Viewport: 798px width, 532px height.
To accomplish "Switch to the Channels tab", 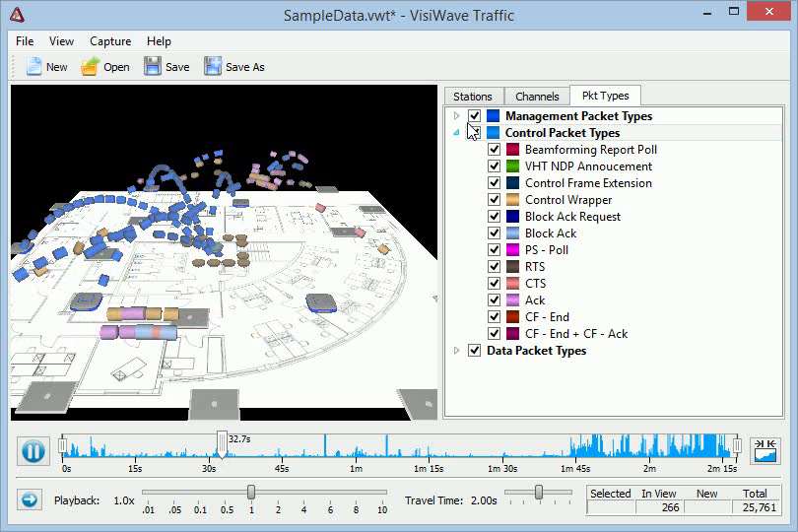I will pyautogui.click(x=537, y=97).
